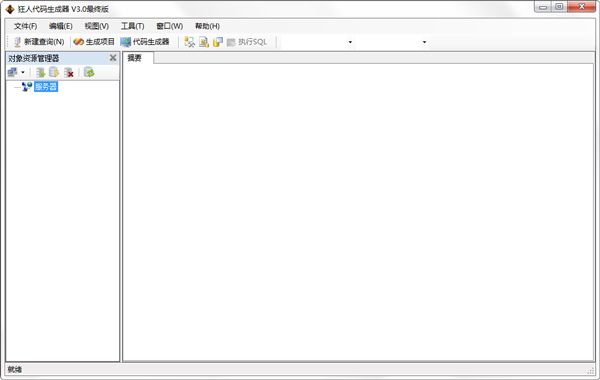This screenshot has height=380, width=600.
Task: Click the yellow window icon left of 执行SQL
Action: click(218, 42)
